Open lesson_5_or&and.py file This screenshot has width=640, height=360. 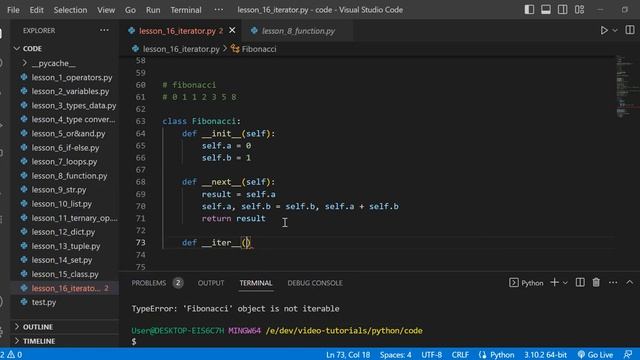pyautogui.click(x=68, y=133)
